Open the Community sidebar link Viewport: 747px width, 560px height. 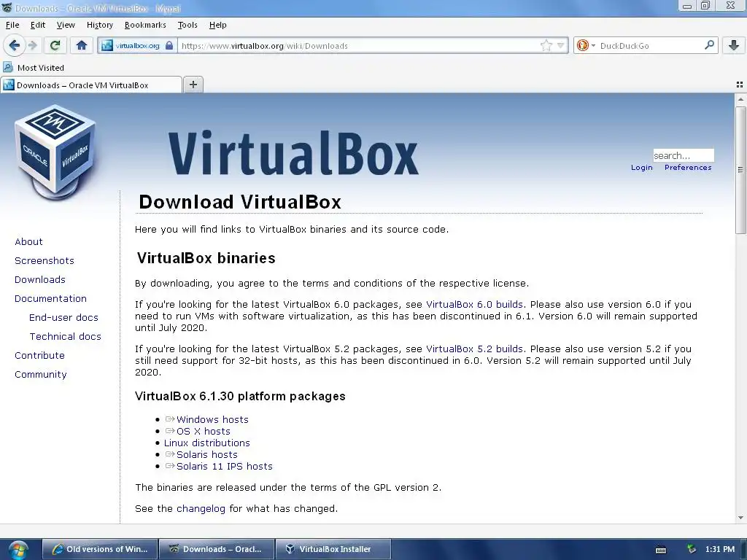[41, 375]
